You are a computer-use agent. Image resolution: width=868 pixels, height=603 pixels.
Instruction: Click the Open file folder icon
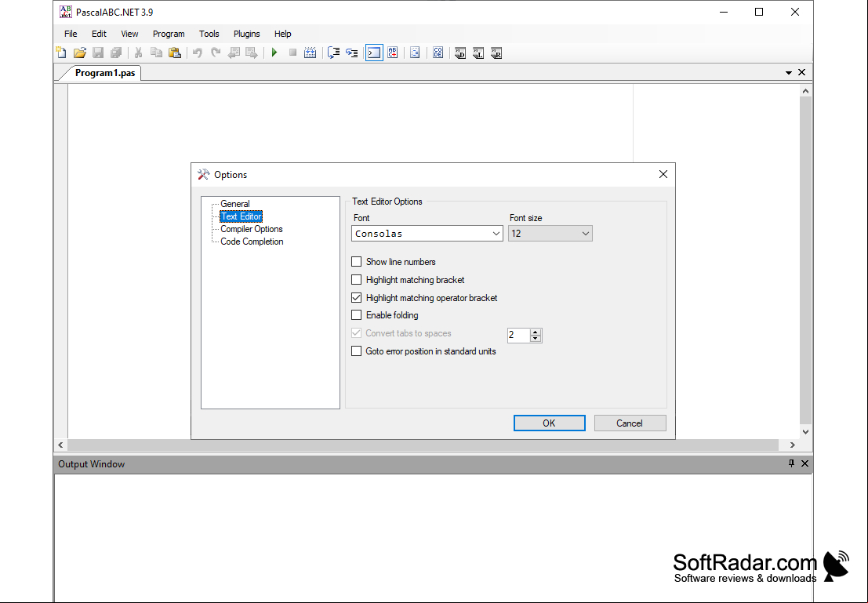[80, 53]
